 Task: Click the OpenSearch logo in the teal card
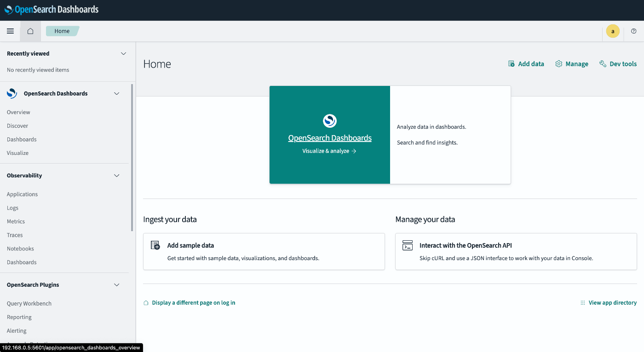[x=330, y=121]
